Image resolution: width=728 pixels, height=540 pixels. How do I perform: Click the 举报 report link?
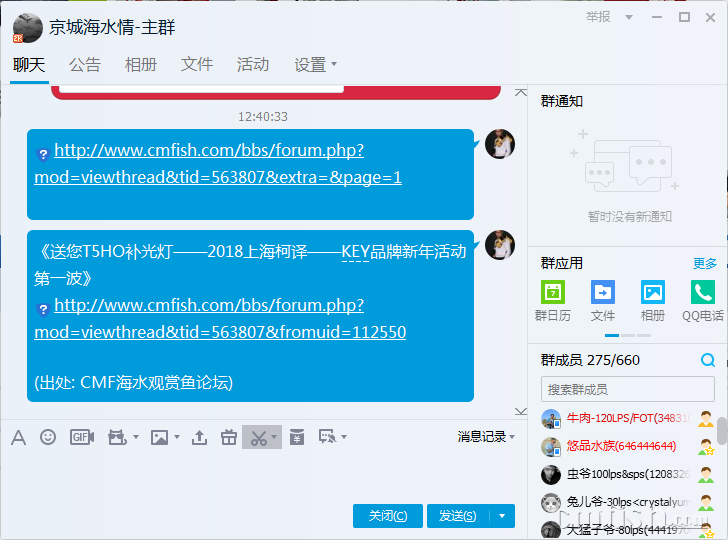598,17
